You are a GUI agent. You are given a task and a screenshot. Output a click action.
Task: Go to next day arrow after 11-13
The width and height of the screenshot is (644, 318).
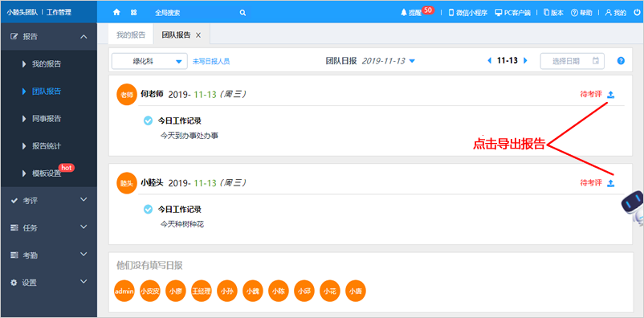[525, 61]
